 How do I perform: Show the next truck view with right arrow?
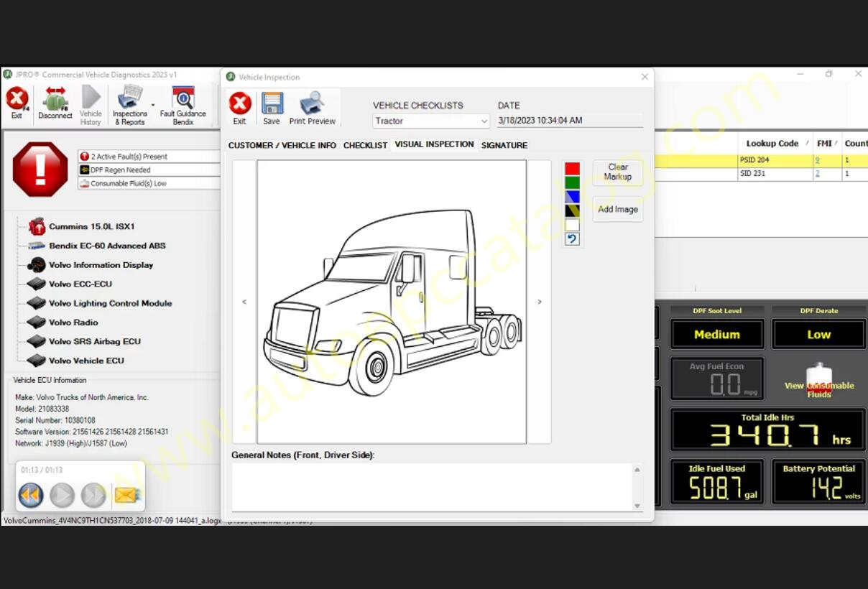(x=540, y=302)
